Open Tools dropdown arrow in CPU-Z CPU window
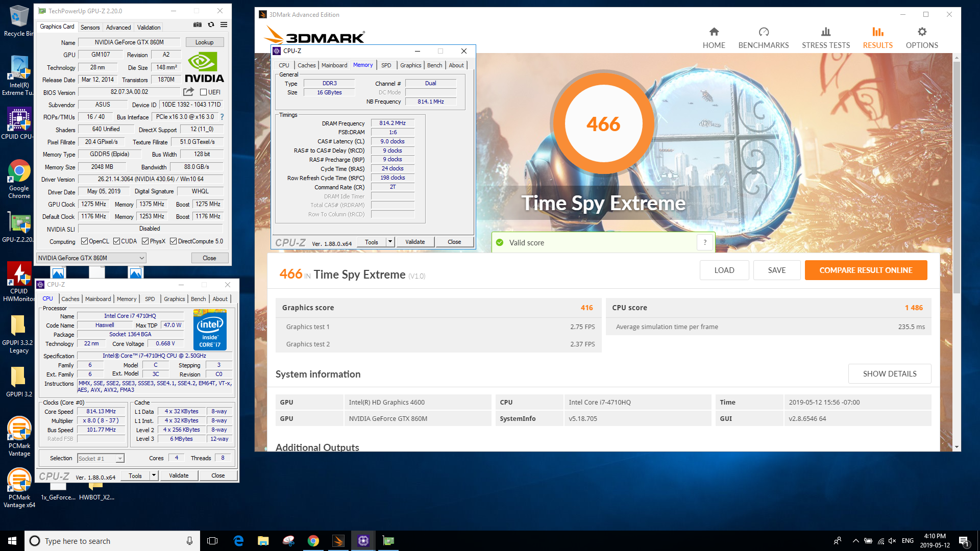The width and height of the screenshot is (980, 551). click(154, 475)
